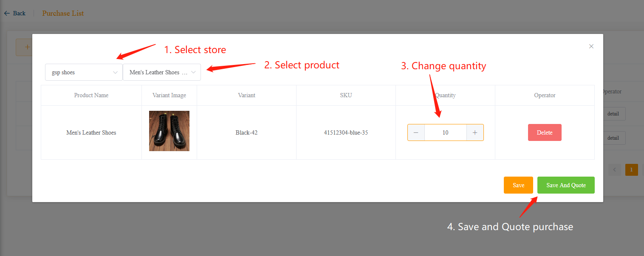Open the black boots variant image
Screen dimensions: 644x256
point(169,131)
